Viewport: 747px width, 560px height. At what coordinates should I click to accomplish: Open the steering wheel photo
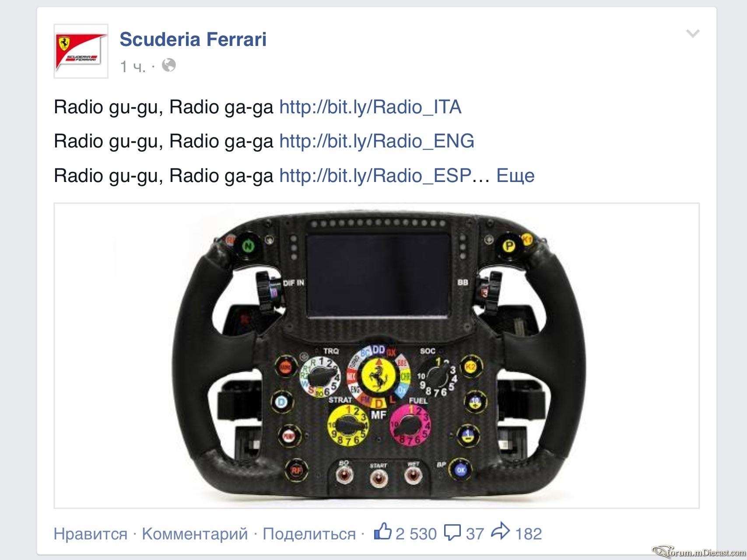(x=376, y=355)
